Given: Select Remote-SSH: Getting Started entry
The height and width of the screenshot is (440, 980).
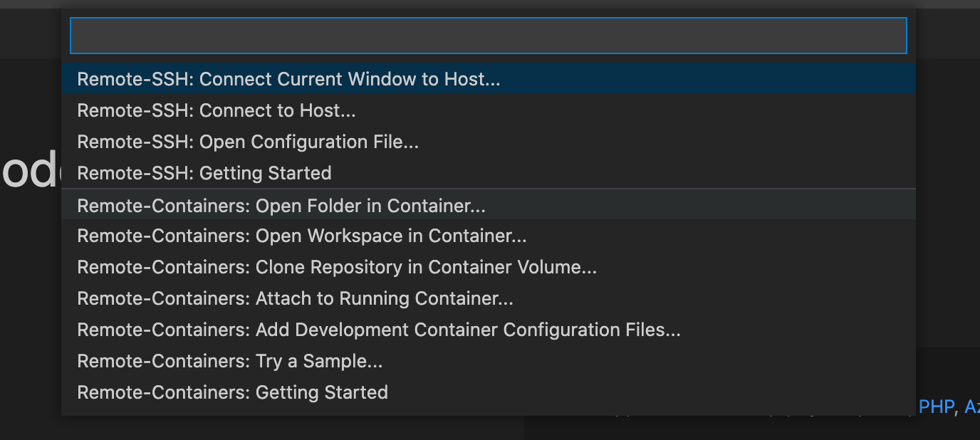Looking at the screenshot, I should click(x=204, y=173).
